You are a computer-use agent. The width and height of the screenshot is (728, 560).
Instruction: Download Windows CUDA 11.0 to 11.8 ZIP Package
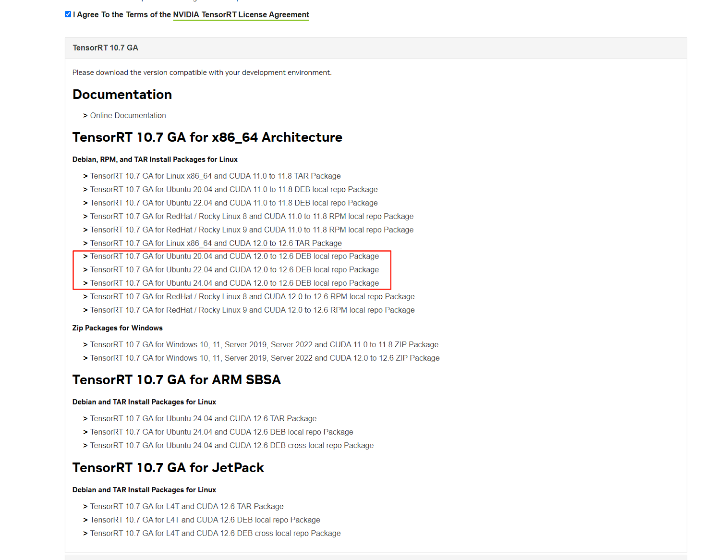pyautogui.click(x=264, y=345)
